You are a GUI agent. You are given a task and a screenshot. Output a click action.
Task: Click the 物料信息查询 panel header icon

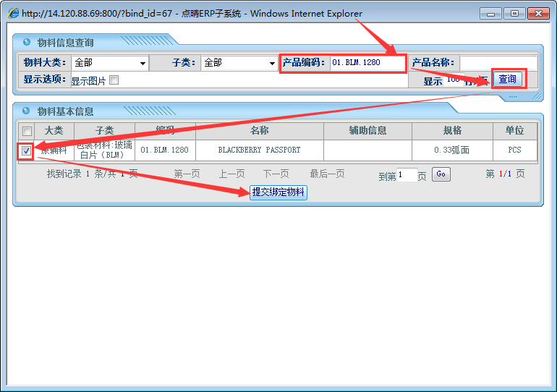[27, 43]
